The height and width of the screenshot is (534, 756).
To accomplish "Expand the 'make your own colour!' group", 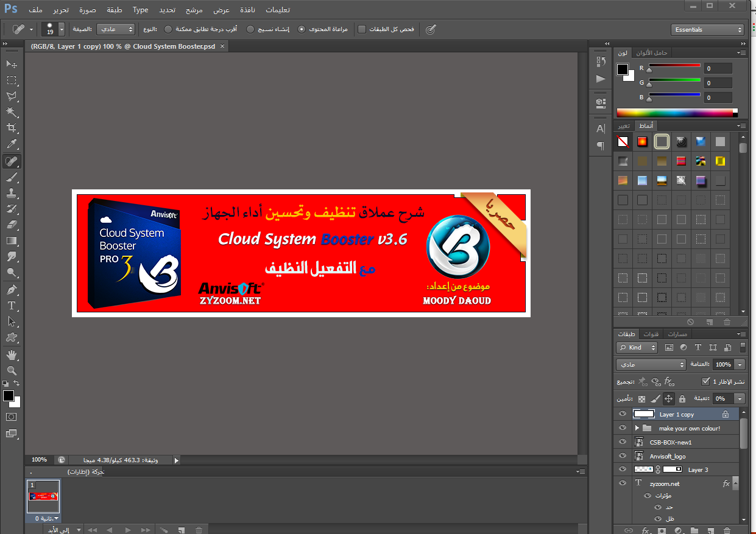I will tap(636, 428).
